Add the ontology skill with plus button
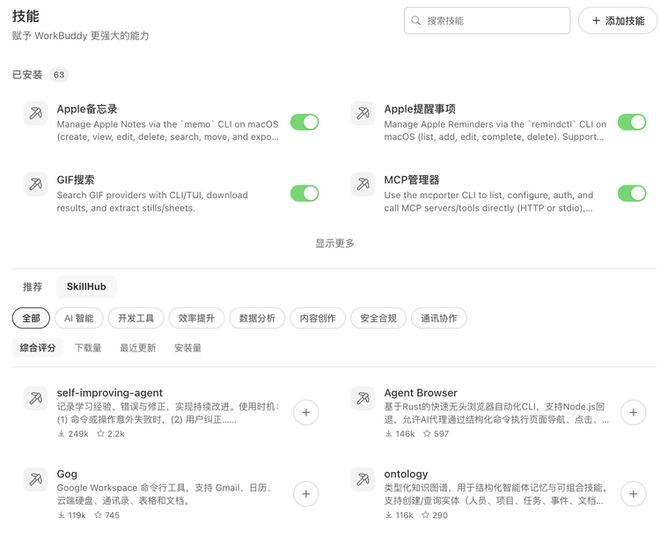Image resolution: width=660 pixels, height=539 pixels. [x=633, y=494]
